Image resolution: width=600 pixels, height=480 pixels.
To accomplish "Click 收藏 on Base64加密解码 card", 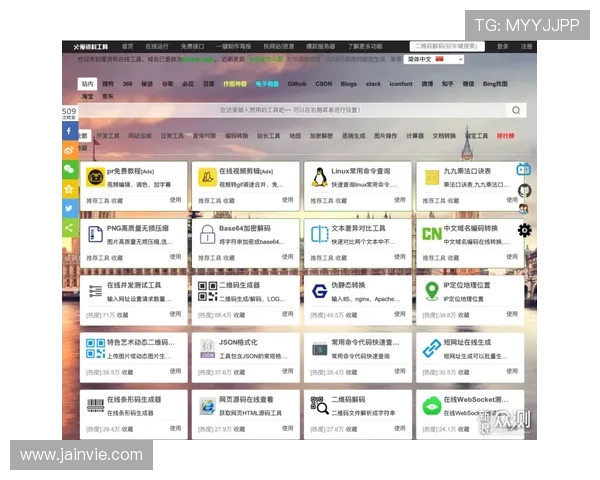I will (x=229, y=258).
